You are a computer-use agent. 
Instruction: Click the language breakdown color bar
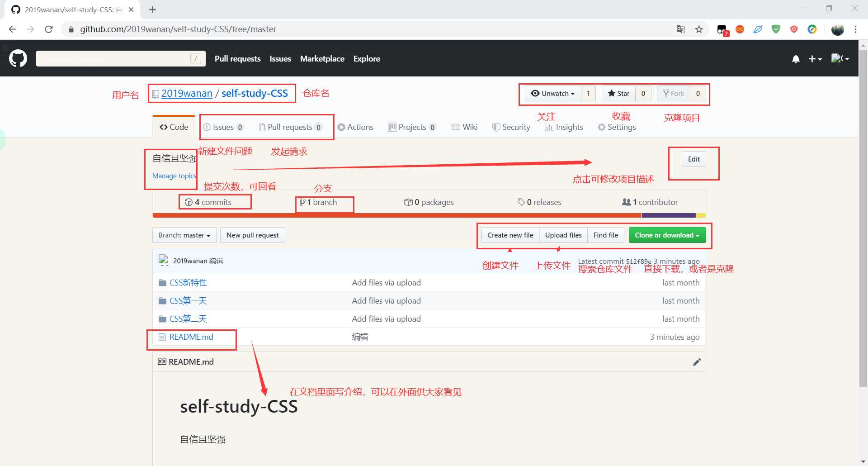pyautogui.click(x=429, y=215)
